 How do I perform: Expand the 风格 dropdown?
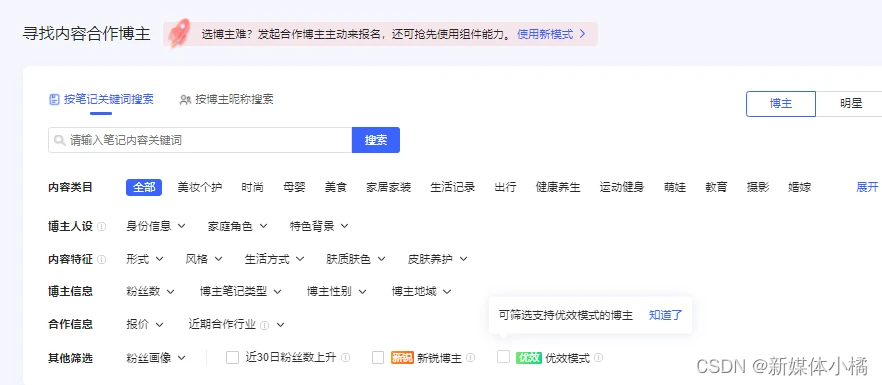point(204,259)
